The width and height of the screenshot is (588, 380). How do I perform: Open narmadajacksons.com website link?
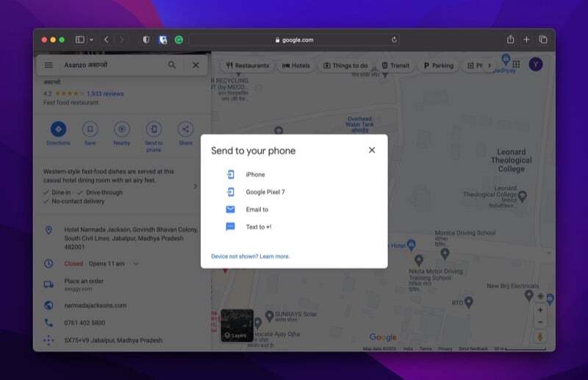click(96, 306)
